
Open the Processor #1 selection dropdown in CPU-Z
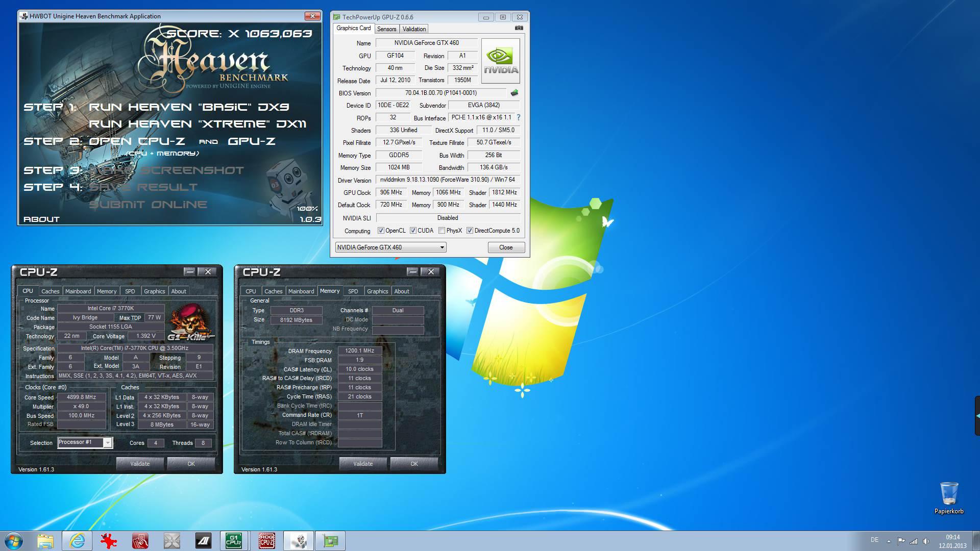[x=85, y=442]
